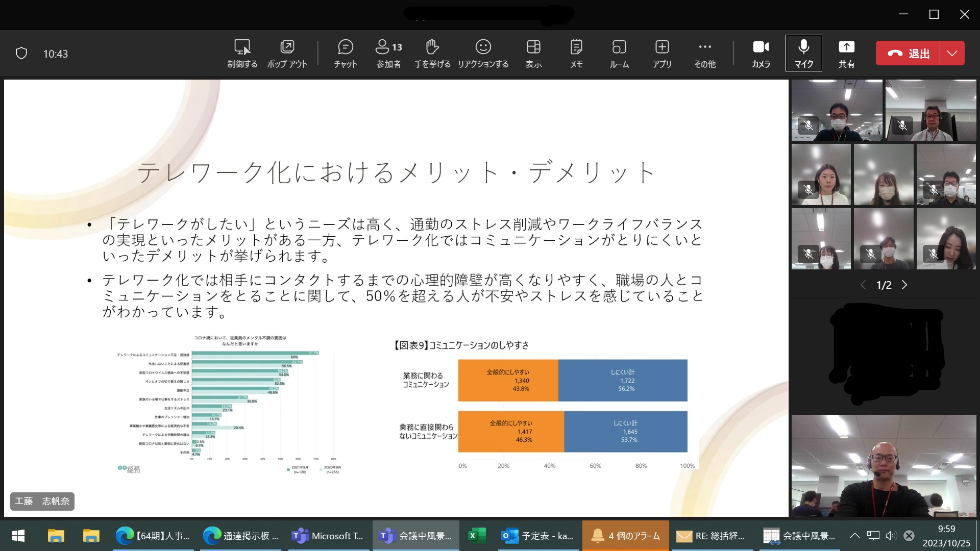Viewport: 980px width, 551px height.
Task: Open the RE: 総括経 mail window
Action: [x=713, y=536]
